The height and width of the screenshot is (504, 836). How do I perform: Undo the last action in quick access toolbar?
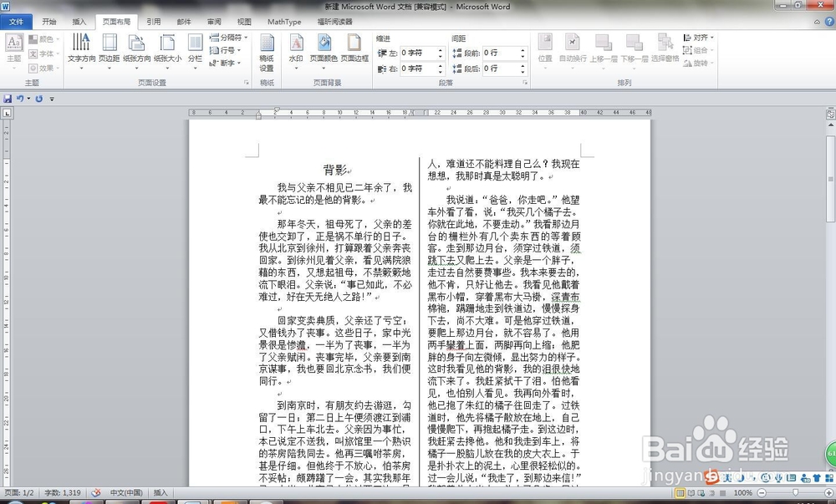[x=20, y=99]
